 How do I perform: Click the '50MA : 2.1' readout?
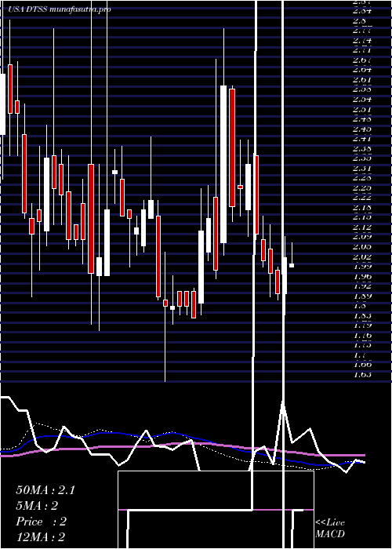[45, 490]
